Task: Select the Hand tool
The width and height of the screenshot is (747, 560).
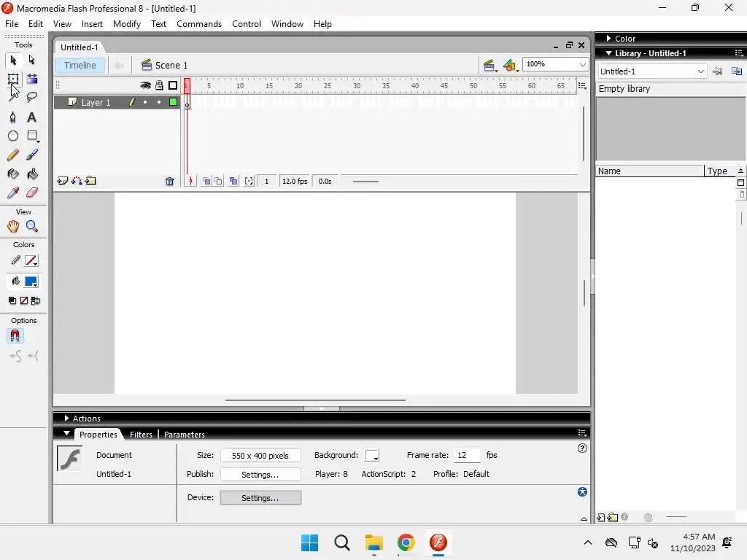Action: point(13,226)
